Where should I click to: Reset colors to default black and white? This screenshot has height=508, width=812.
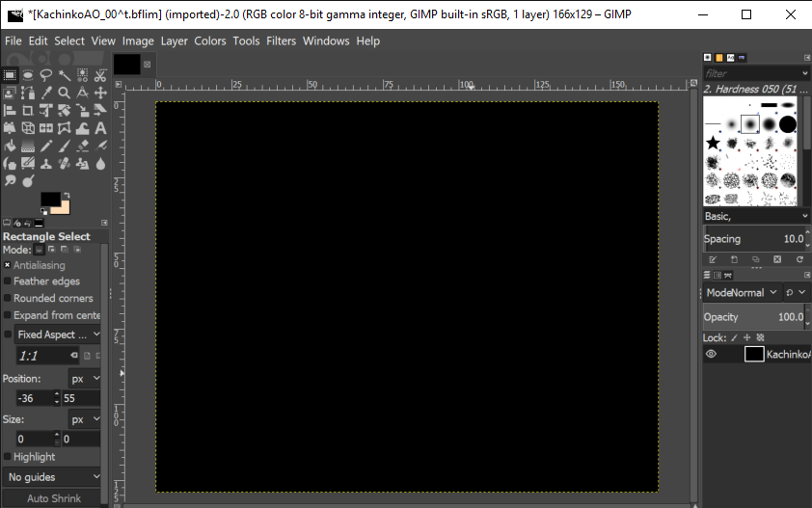(44, 211)
